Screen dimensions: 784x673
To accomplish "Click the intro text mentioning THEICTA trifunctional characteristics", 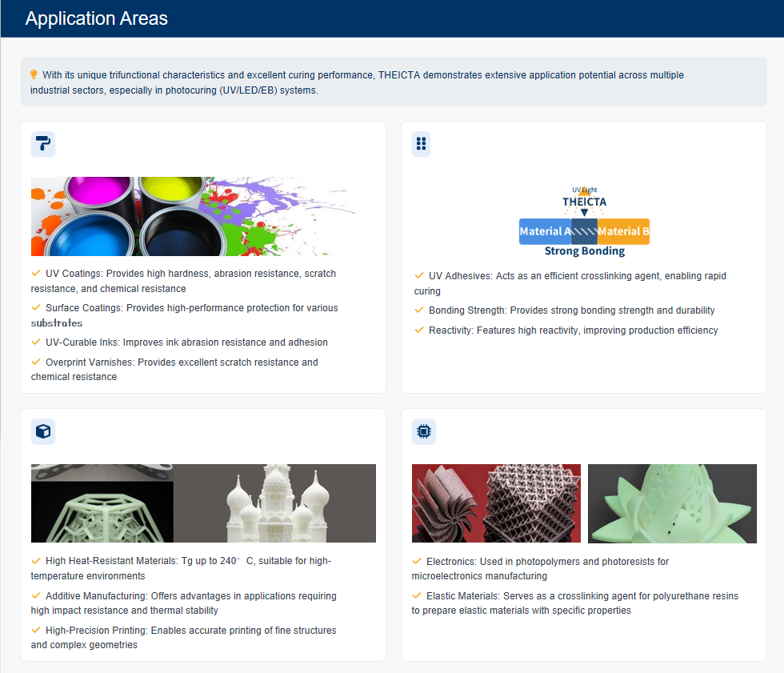I will tap(357, 82).
